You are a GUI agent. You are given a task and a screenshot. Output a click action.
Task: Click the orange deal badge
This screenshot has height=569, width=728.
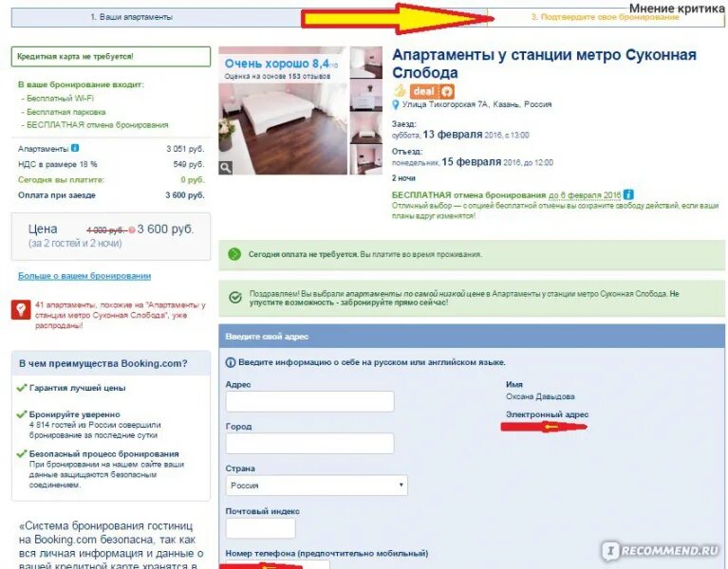coord(432,91)
